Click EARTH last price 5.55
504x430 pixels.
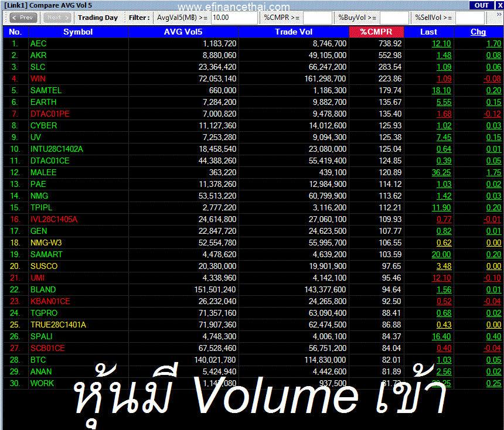(444, 102)
